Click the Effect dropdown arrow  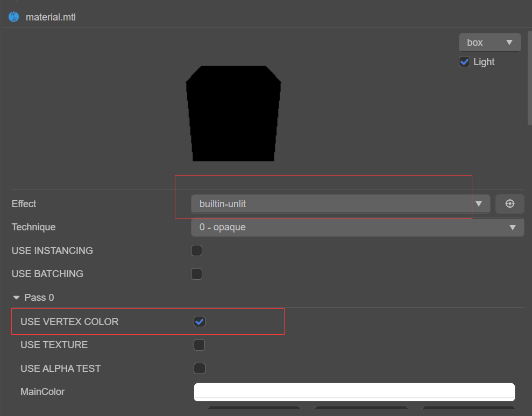pos(478,203)
